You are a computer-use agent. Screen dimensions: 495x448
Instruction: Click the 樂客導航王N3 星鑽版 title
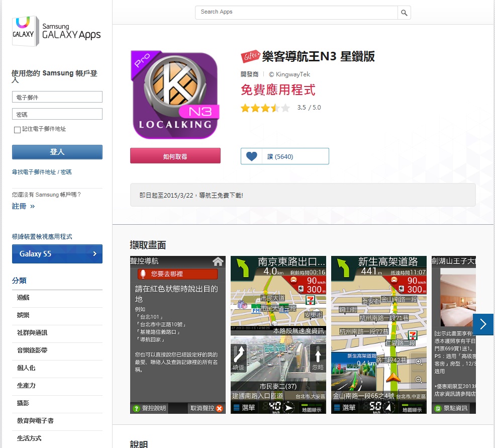[318, 56]
